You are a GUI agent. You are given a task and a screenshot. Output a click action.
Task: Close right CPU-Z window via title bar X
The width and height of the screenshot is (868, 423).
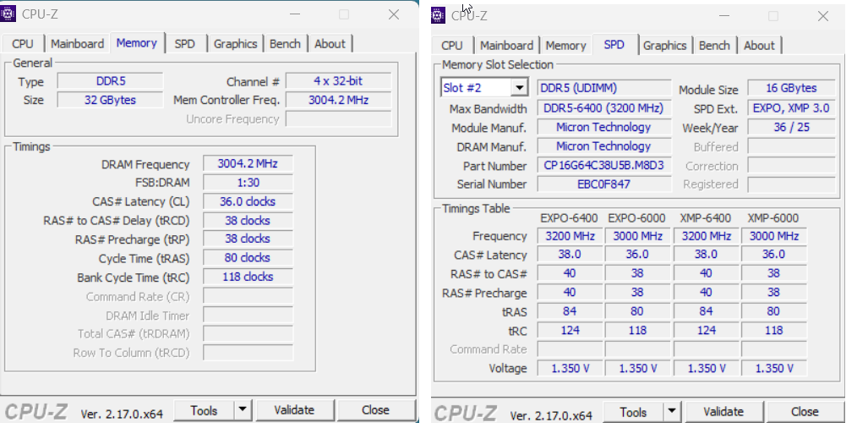[823, 16]
